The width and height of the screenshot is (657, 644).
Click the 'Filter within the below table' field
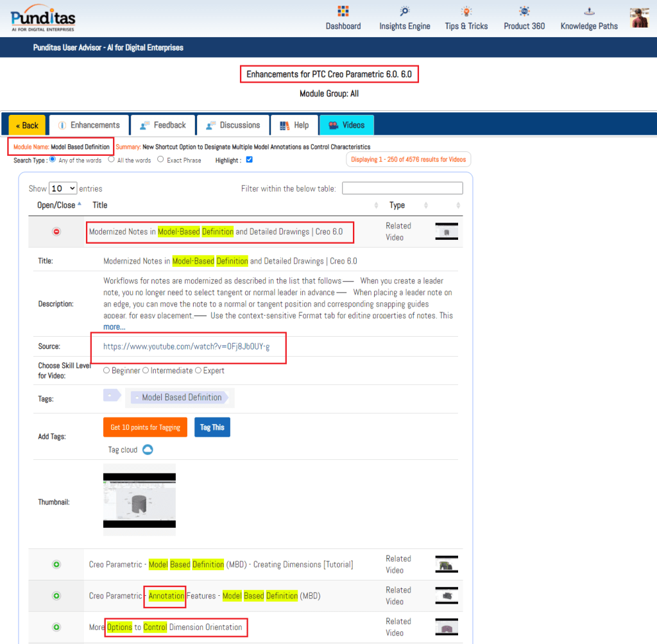(402, 188)
